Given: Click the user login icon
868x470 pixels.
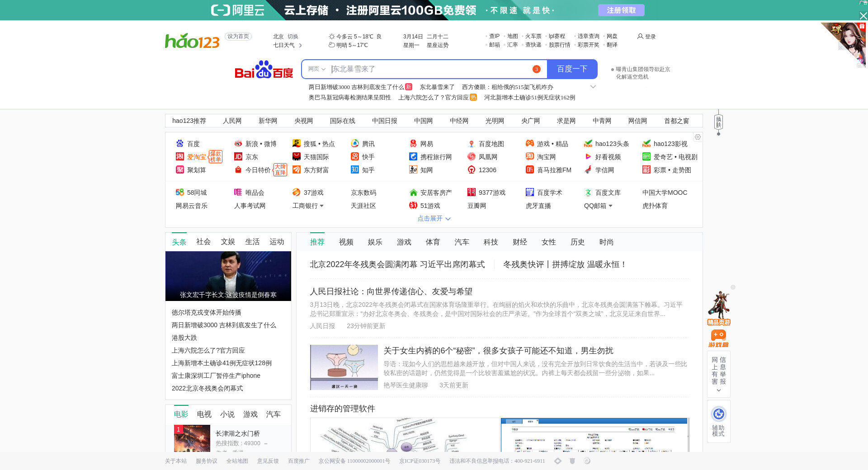Looking at the screenshot, I should 640,37.
